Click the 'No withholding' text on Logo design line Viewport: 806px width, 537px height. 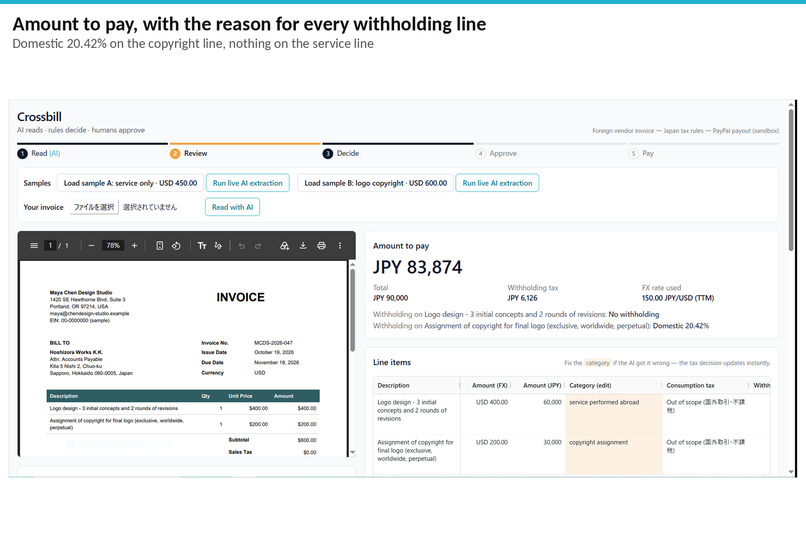pos(633,314)
